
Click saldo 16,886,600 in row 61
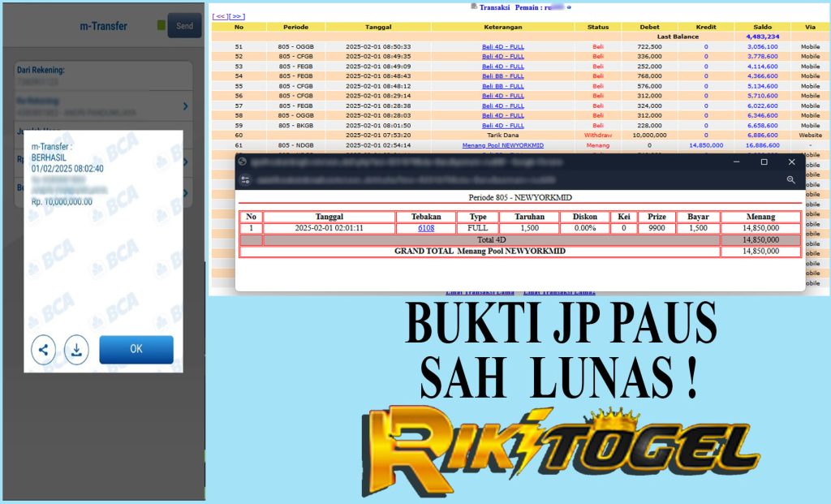763,145
